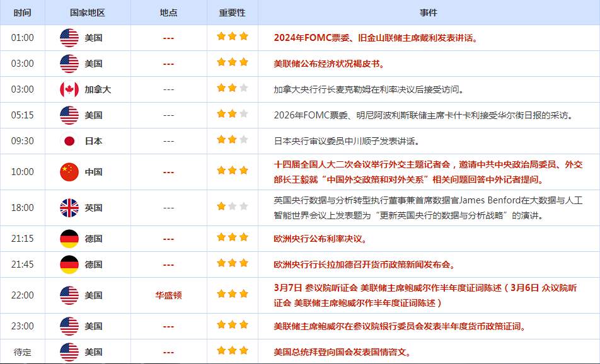Click the 22:00 time cell
600x364 pixels.
coord(22,295)
